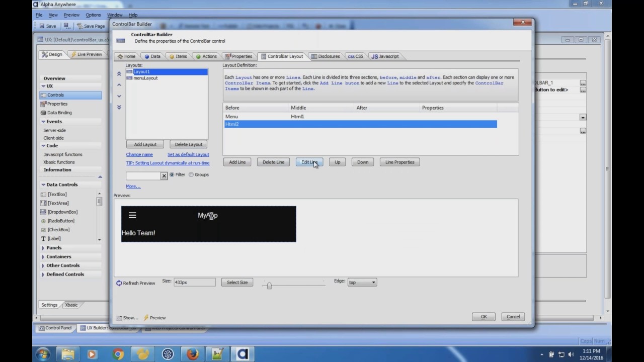Click the Change name link
The height and width of the screenshot is (362, 644).
(x=139, y=154)
